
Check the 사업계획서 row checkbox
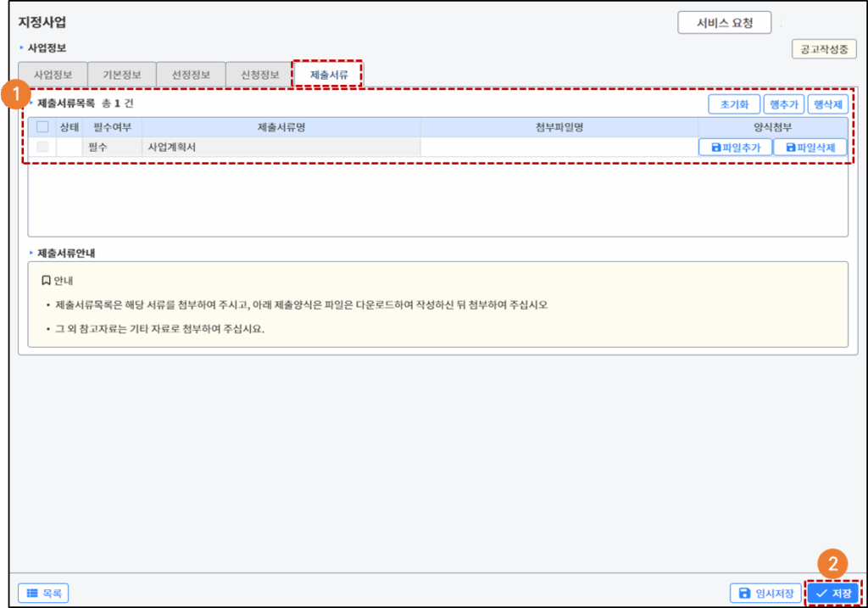(42, 147)
